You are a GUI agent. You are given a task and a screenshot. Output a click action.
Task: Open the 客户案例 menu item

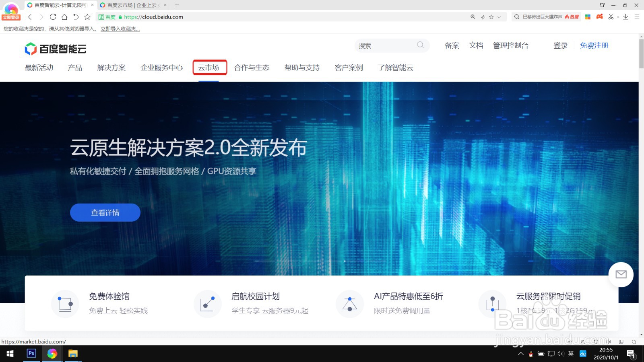349,68
